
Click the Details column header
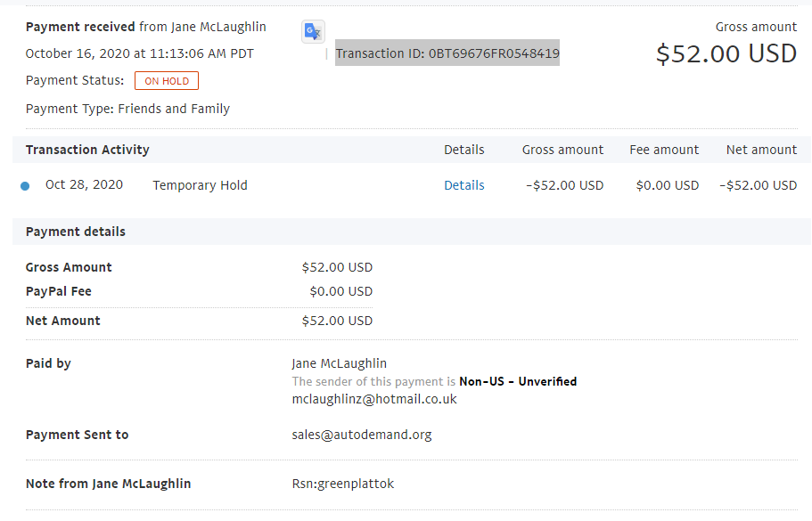(464, 150)
